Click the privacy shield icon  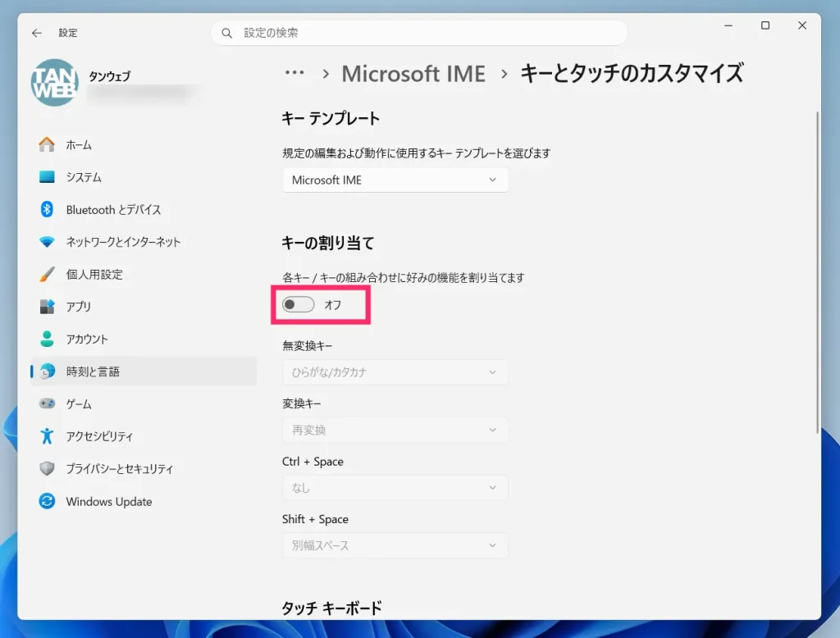pos(47,468)
